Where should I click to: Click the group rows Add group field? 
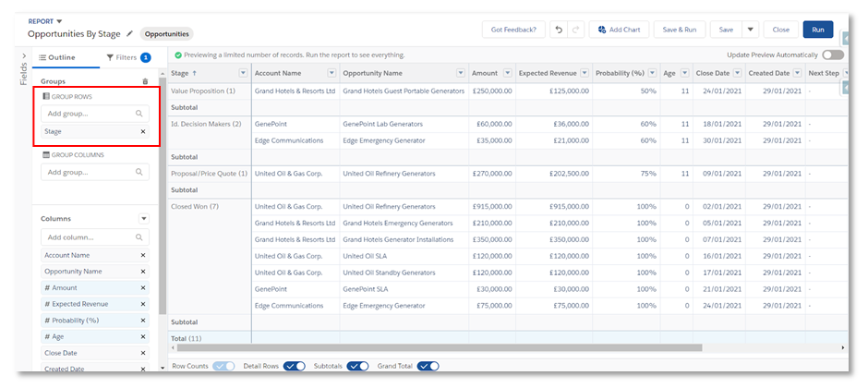tap(95, 114)
